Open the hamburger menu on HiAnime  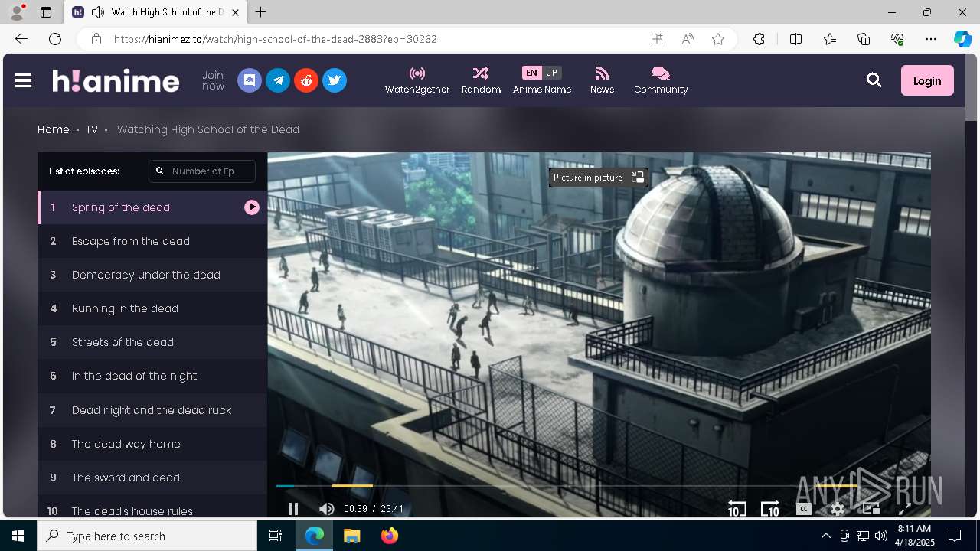point(23,80)
